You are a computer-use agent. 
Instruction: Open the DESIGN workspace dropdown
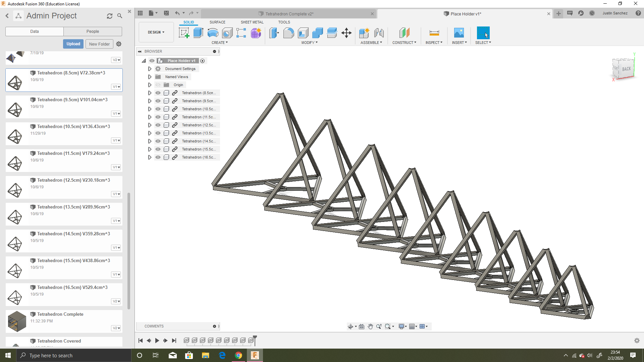(156, 32)
